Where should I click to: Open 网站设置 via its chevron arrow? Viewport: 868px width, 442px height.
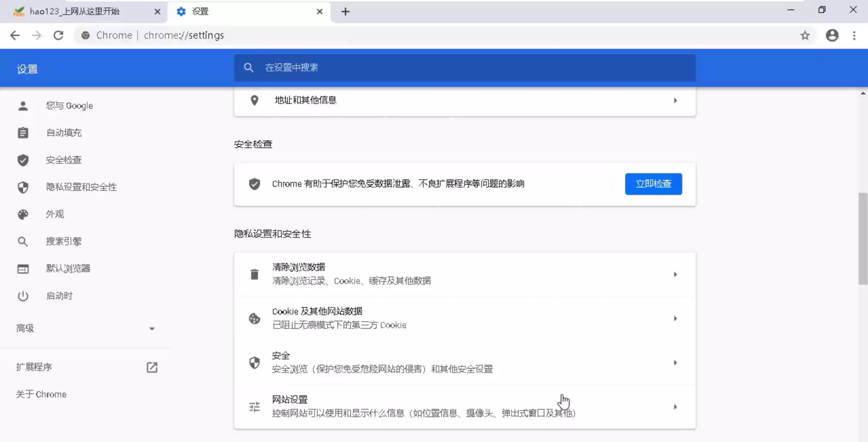(x=675, y=406)
